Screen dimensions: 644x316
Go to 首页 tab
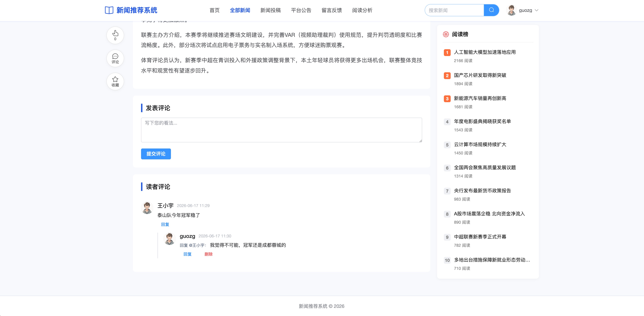(x=215, y=10)
